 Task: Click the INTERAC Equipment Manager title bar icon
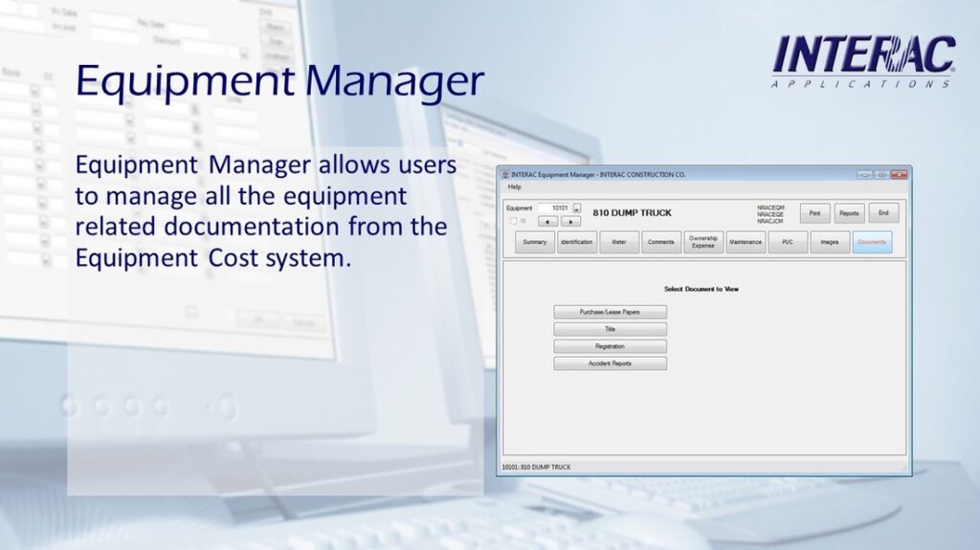click(505, 175)
